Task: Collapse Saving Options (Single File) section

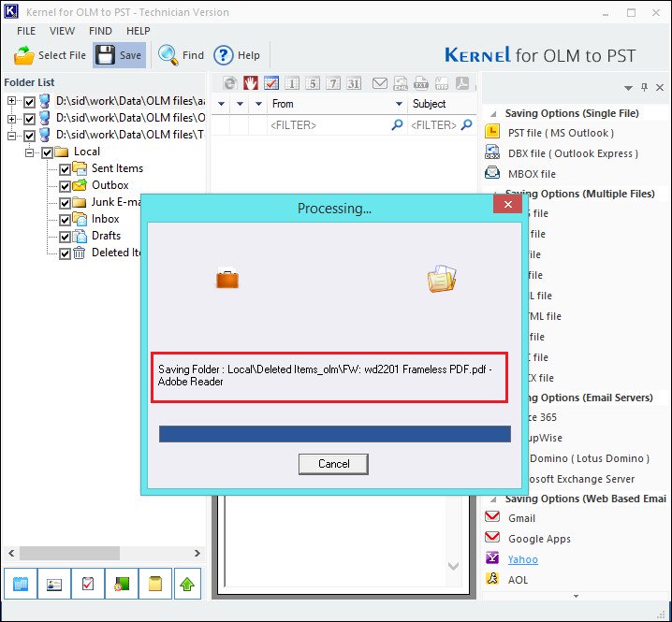Action: [494, 114]
